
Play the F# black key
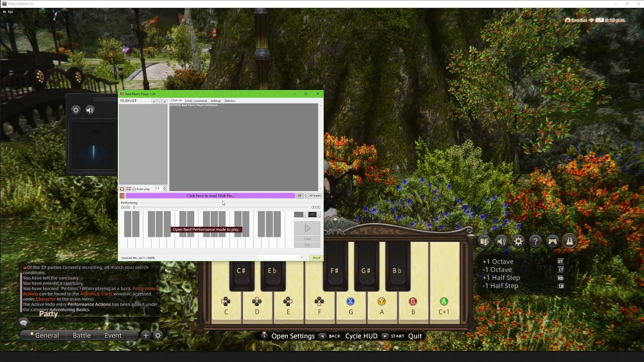pos(335,266)
